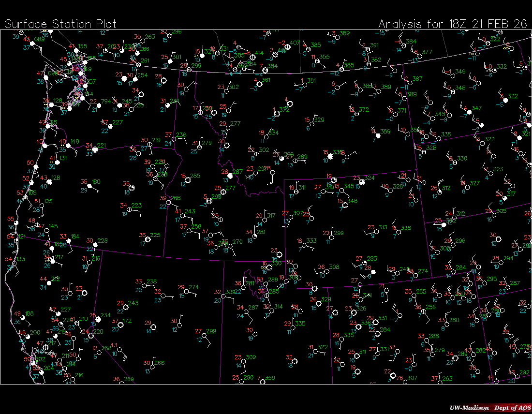Select the station with temperature 41, pressure 155
The height and width of the screenshot is (414, 532).
coord(76,51)
